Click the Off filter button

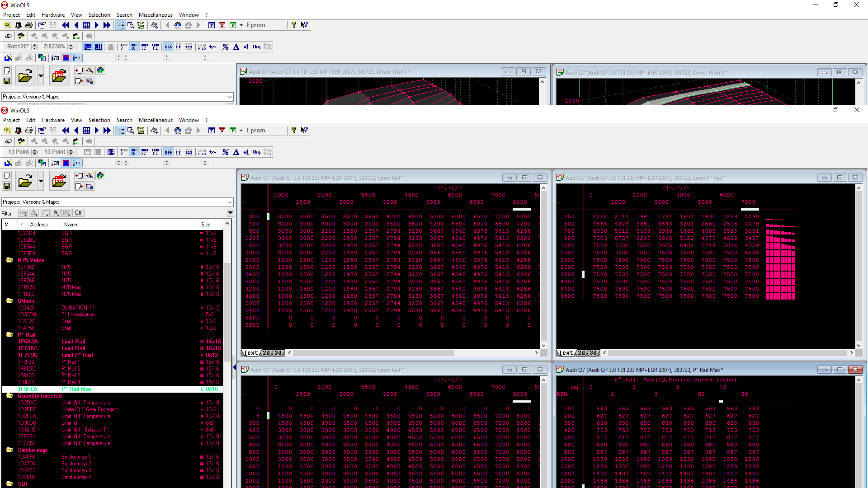point(78,213)
